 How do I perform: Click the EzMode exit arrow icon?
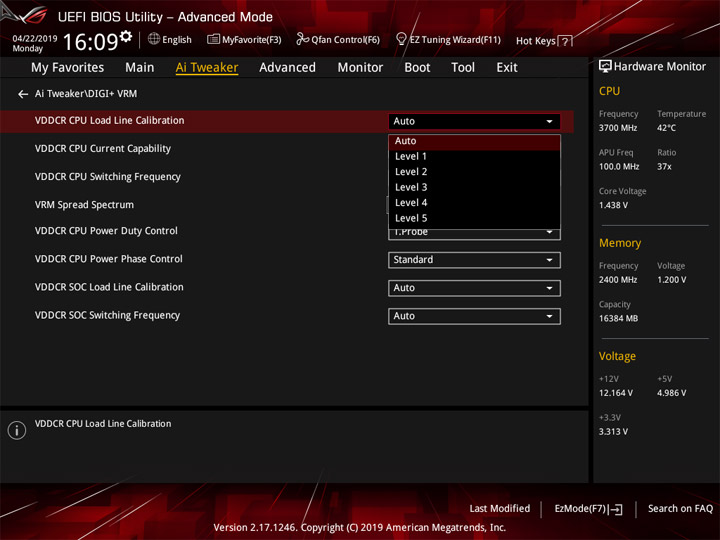[616, 509]
